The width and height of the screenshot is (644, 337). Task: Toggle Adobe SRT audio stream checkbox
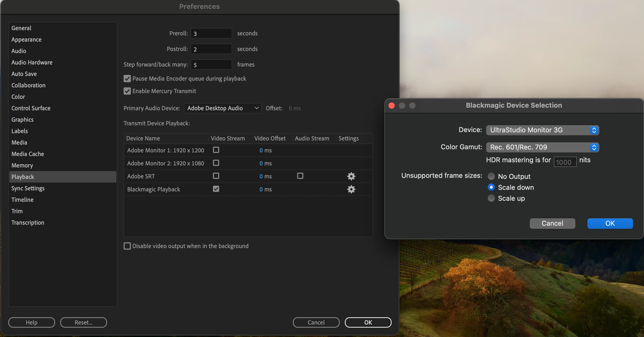300,176
